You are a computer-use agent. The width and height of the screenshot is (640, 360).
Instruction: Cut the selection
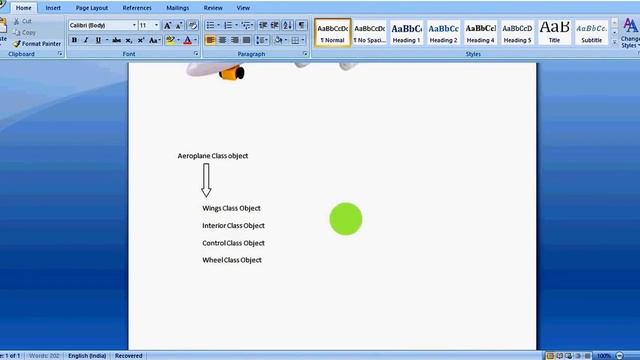tap(23, 21)
